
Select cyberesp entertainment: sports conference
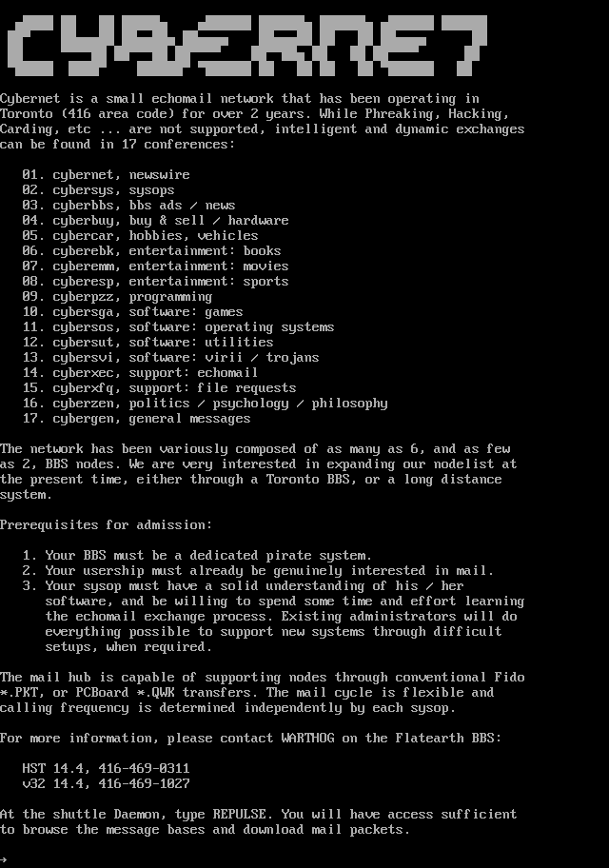pos(155,282)
